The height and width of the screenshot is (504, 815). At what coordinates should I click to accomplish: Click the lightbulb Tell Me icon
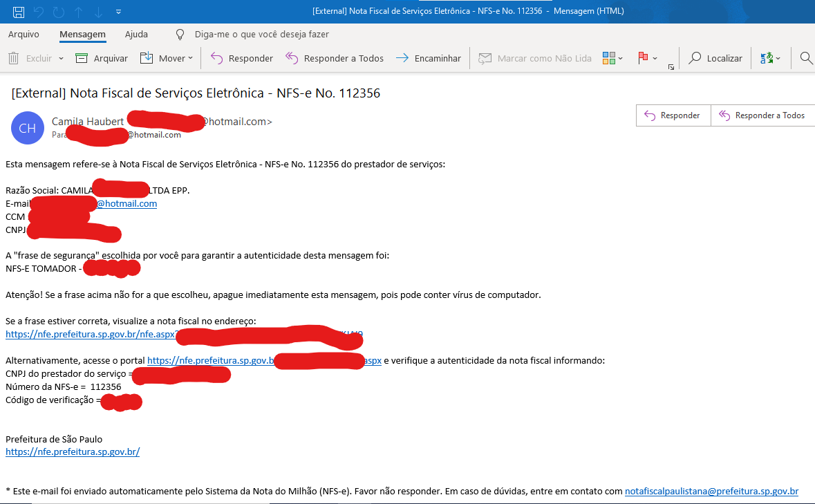(180, 35)
